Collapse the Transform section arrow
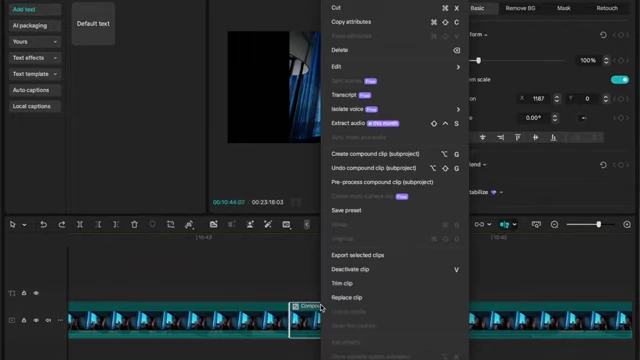Screen dimensions: 640x360 pyautogui.click(x=486, y=35)
